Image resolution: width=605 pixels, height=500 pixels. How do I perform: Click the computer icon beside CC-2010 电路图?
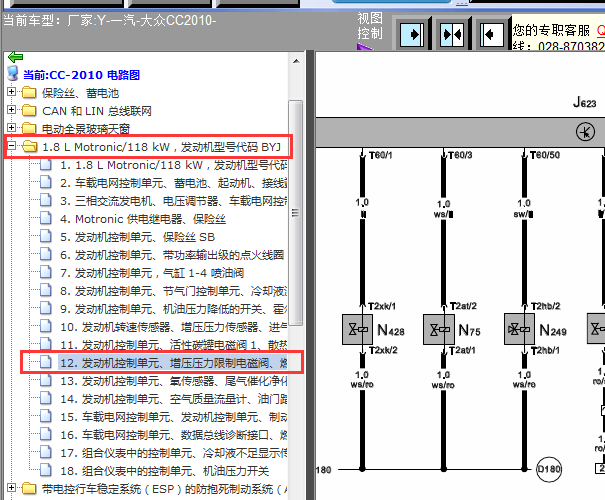click(14, 73)
